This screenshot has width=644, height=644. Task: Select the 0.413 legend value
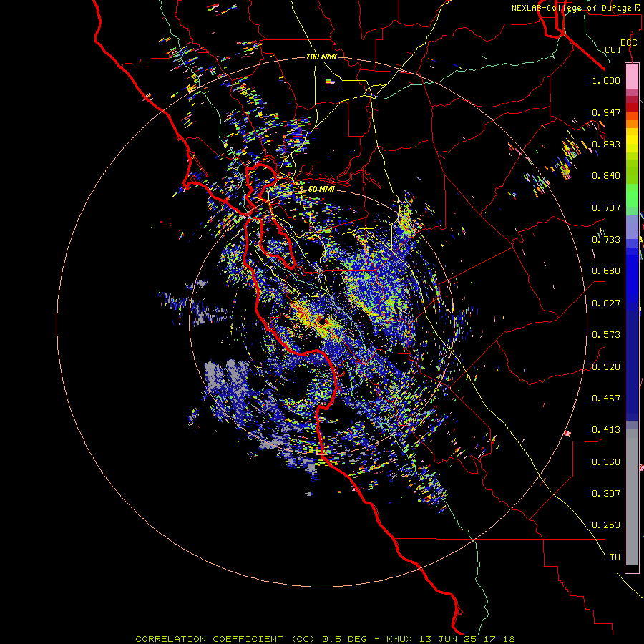(606, 430)
